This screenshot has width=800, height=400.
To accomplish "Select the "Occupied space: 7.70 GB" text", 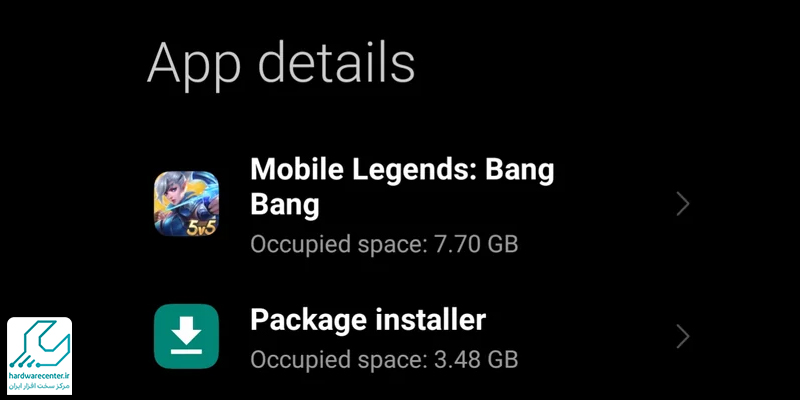I will [384, 244].
